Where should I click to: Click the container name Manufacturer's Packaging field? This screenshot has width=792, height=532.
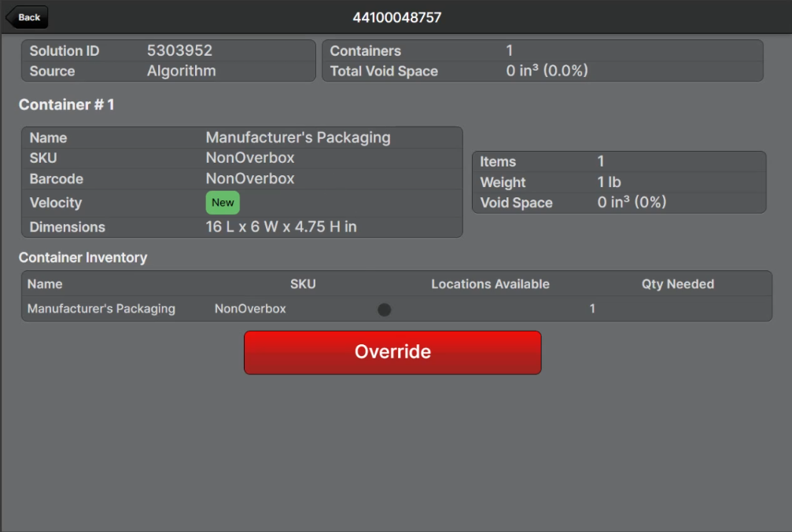(297, 138)
